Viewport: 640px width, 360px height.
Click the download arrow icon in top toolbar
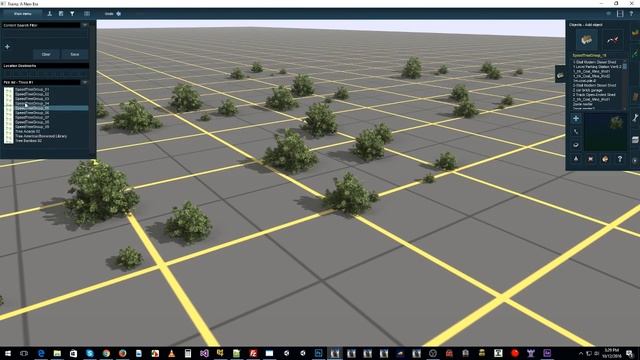pyautogui.click(x=50, y=13)
